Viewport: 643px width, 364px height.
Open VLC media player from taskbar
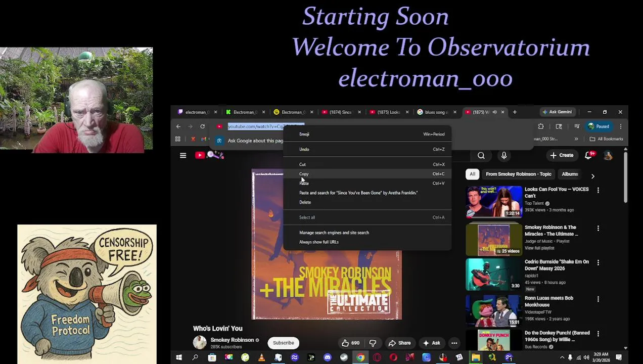point(261,358)
